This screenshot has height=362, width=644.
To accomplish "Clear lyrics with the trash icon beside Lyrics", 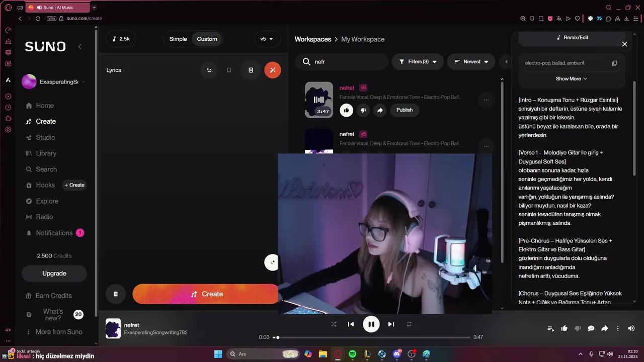I will [x=251, y=70].
